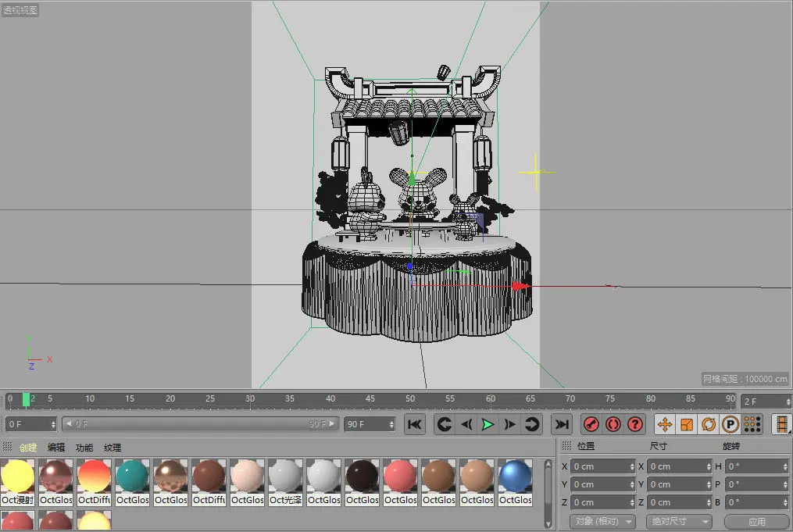Go to the previous keyframe
Image resolution: width=793 pixels, height=532 pixels.
[444, 424]
